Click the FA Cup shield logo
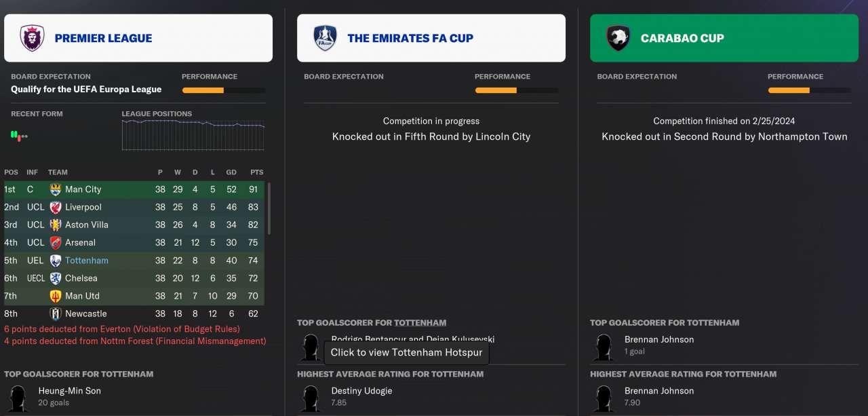The height and width of the screenshot is (416, 868). (x=325, y=38)
